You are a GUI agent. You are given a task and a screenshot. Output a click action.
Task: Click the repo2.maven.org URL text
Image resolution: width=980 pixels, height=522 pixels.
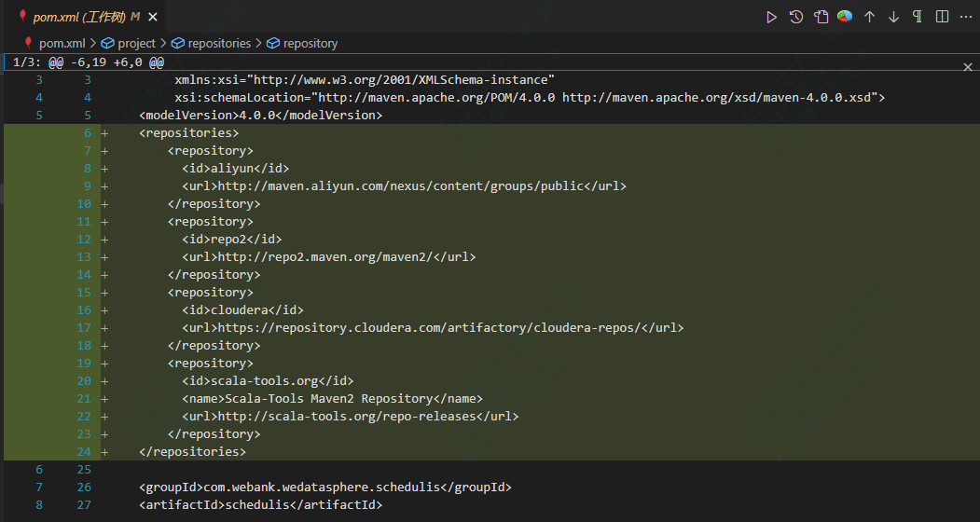(325, 257)
